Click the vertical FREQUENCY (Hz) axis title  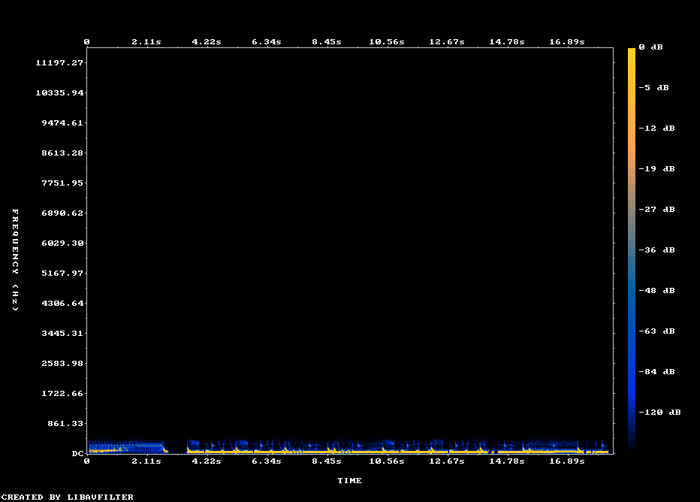(x=15, y=259)
